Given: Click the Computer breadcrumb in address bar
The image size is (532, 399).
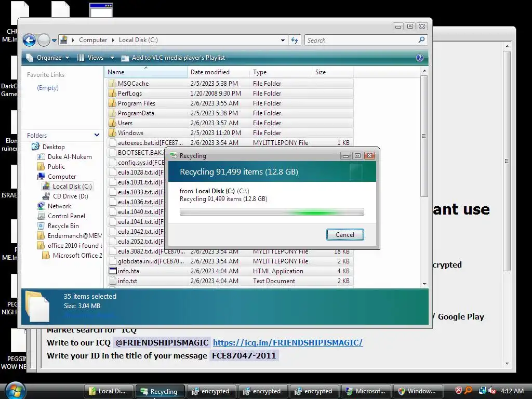Looking at the screenshot, I should [x=93, y=40].
